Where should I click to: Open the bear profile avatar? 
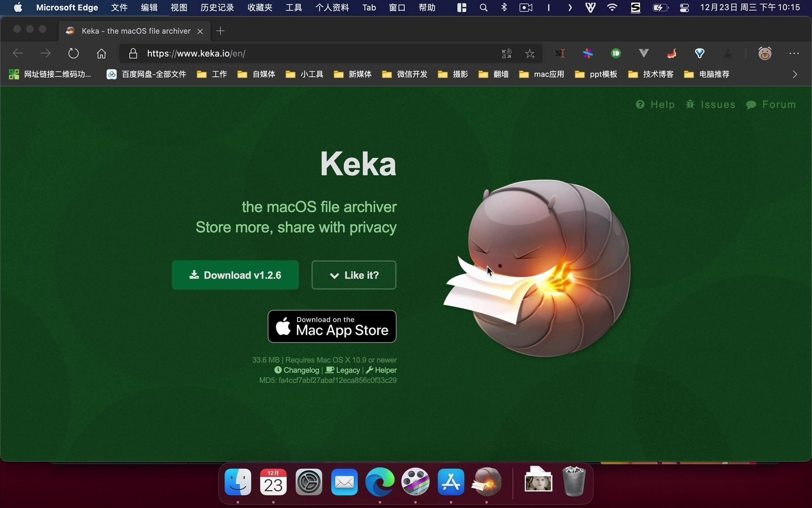pyautogui.click(x=765, y=53)
